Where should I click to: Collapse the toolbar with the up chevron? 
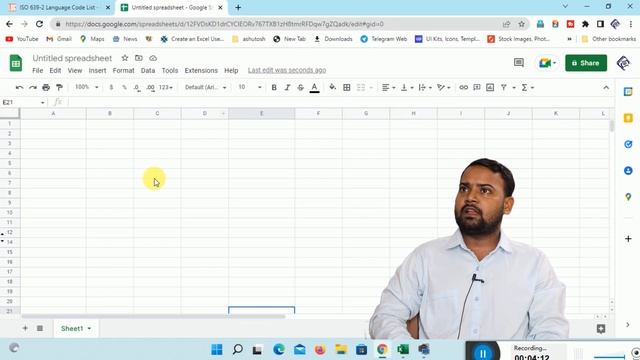pyautogui.click(x=606, y=87)
